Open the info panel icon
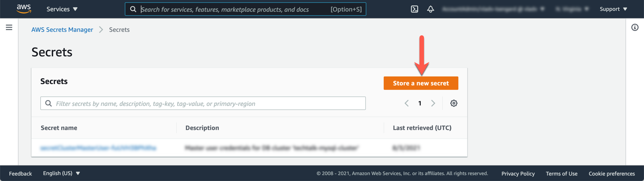644x181 pixels. 635,28
